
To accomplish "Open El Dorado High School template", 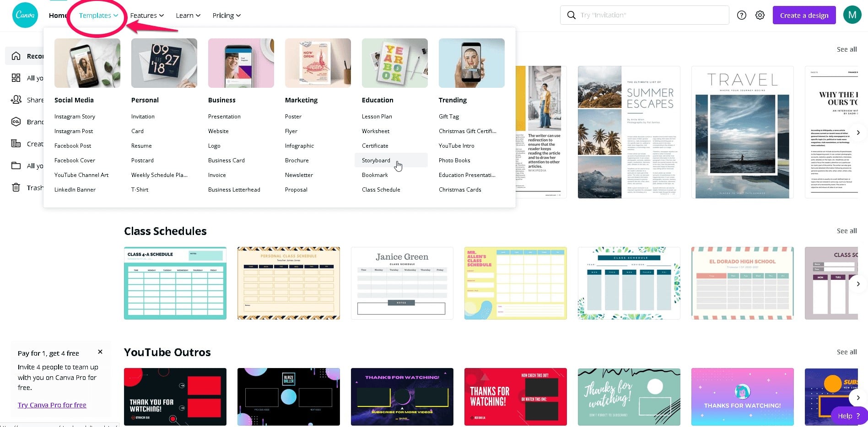I will tap(743, 283).
